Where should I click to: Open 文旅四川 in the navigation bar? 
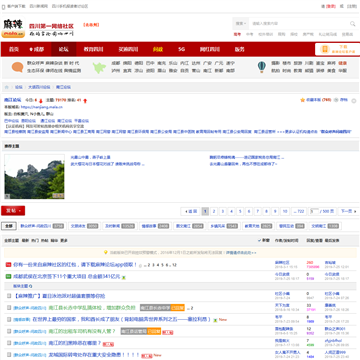click(128, 49)
